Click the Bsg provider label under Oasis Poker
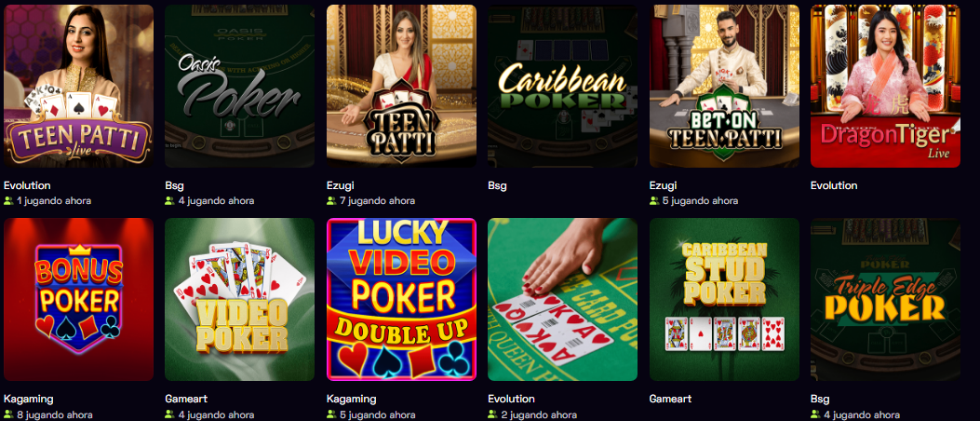Image resolution: width=980 pixels, height=421 pixels. pyautogui.click(x=174, y=185)
